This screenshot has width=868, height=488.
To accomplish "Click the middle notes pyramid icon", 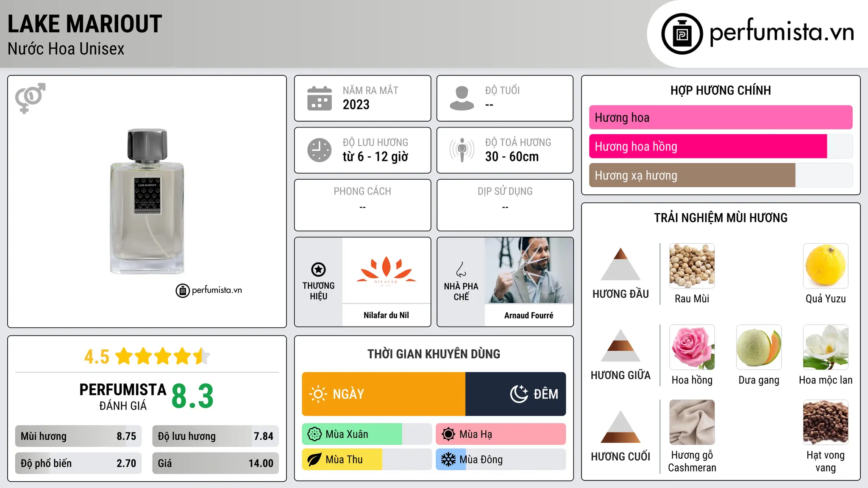I will click(621, 345).
